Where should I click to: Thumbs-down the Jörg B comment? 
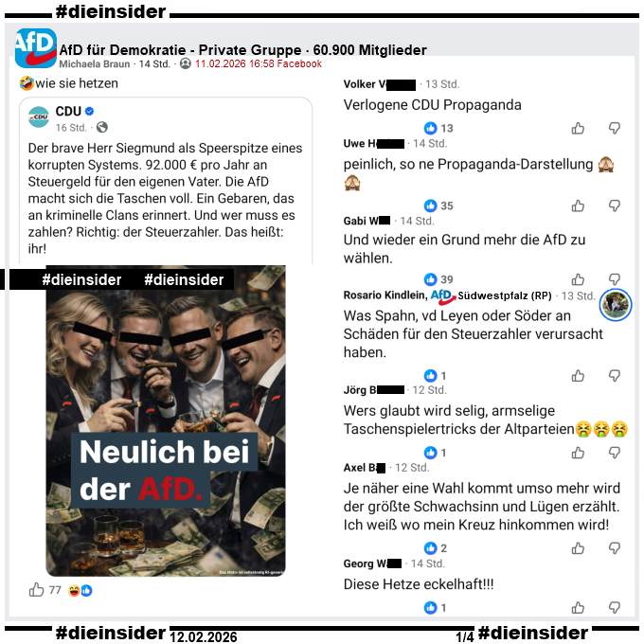coord(615,453)
